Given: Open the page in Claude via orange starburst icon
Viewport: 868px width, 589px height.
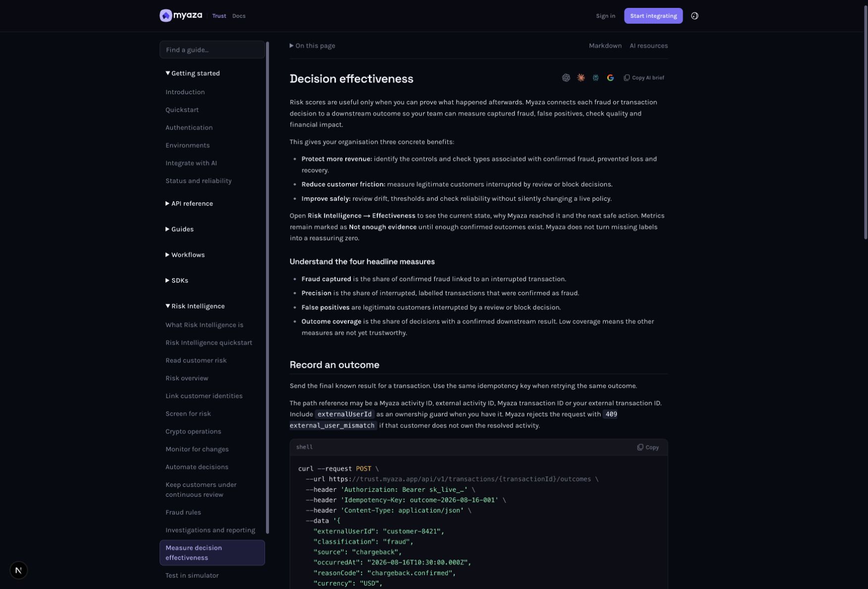Looking at the screenshot, I should (x=581, y=78).
